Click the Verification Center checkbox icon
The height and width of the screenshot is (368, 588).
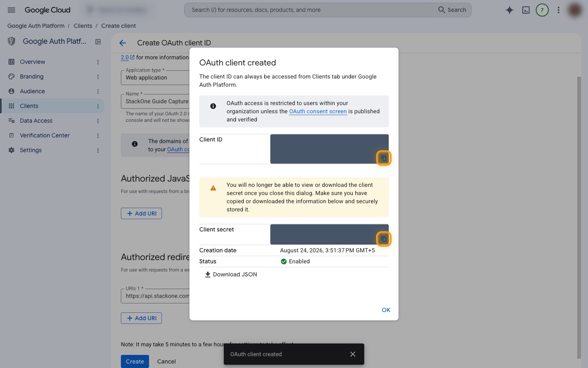(11, 135)
